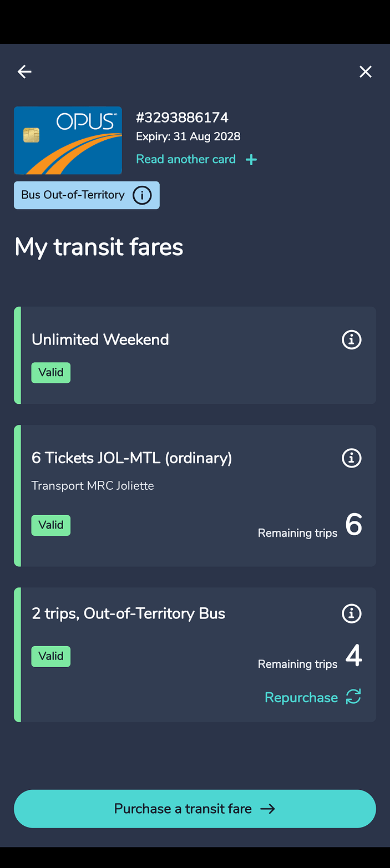The image size is (390, 868).
Task: Close the fares screen with X
Action: click(x=365, y=72)
